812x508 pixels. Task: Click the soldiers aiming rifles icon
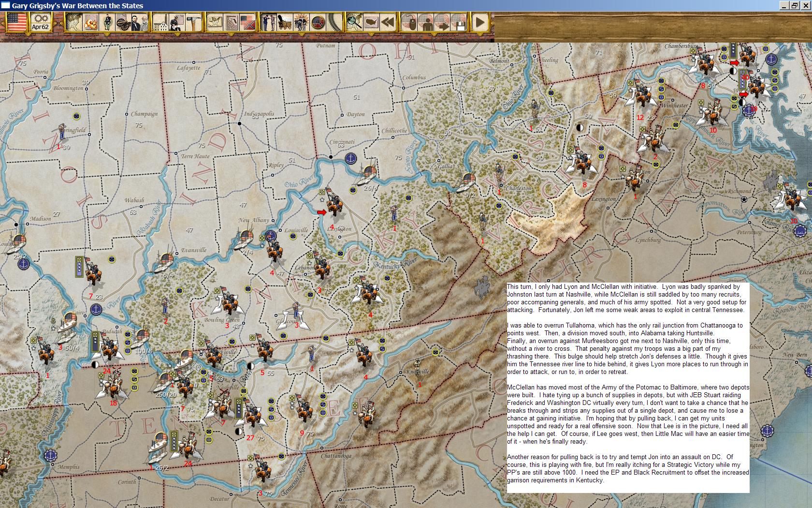268,22
